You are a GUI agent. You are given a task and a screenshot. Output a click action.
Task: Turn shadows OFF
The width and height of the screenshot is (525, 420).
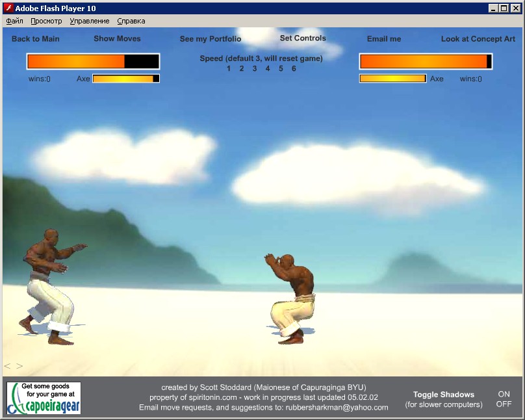click(x=504, y=404)
